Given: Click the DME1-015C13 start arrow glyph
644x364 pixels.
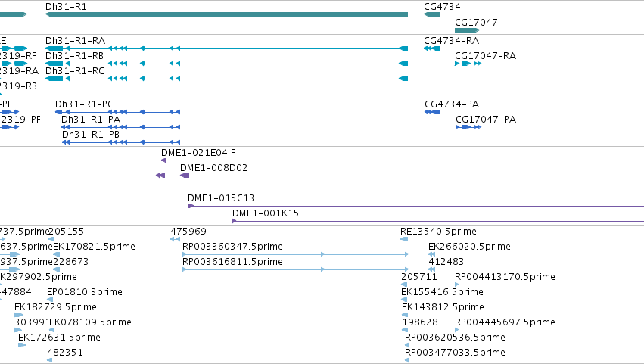Looking at the screenshot, I should click(x=191, y=206).
